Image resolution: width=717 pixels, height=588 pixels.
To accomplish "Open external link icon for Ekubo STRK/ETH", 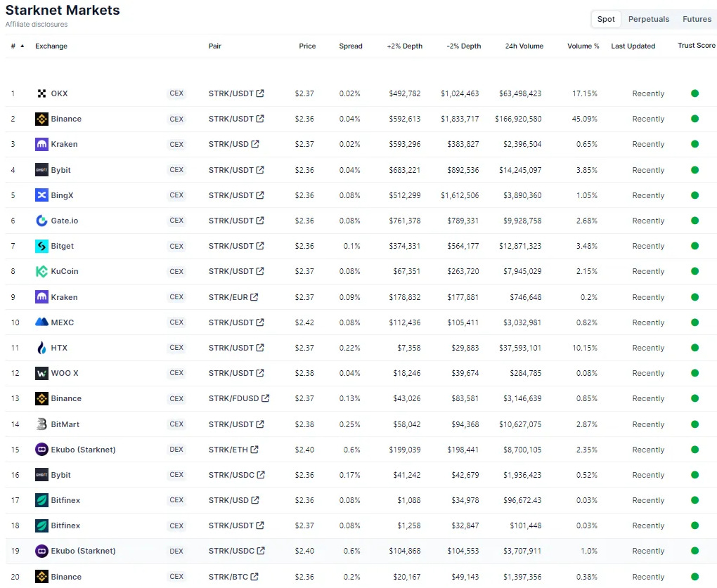I will pos(254,450).
